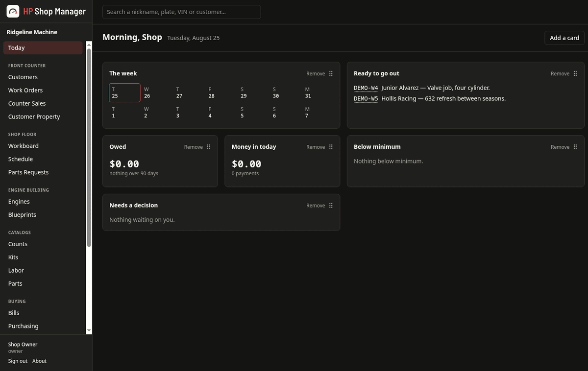Grab the drag handle on Below minimum card
The width and height of the screenshot is (588, 371).
575,147
